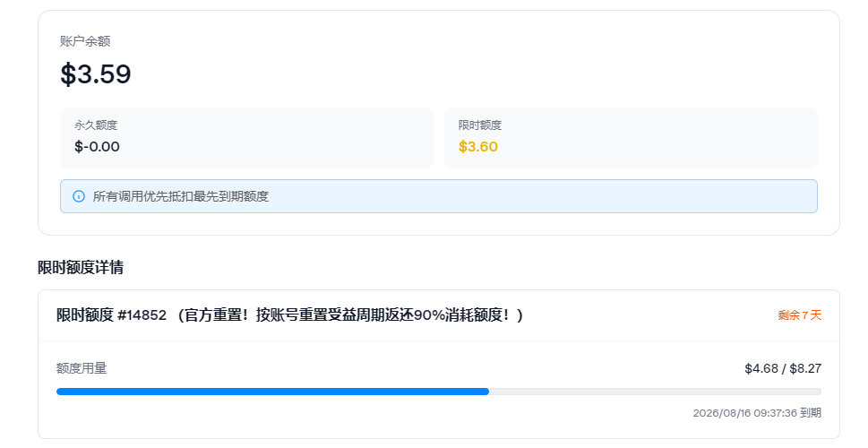Click the info icon in blue notice
The width and height of the screenshot is (868, 448).
point(79,196)
